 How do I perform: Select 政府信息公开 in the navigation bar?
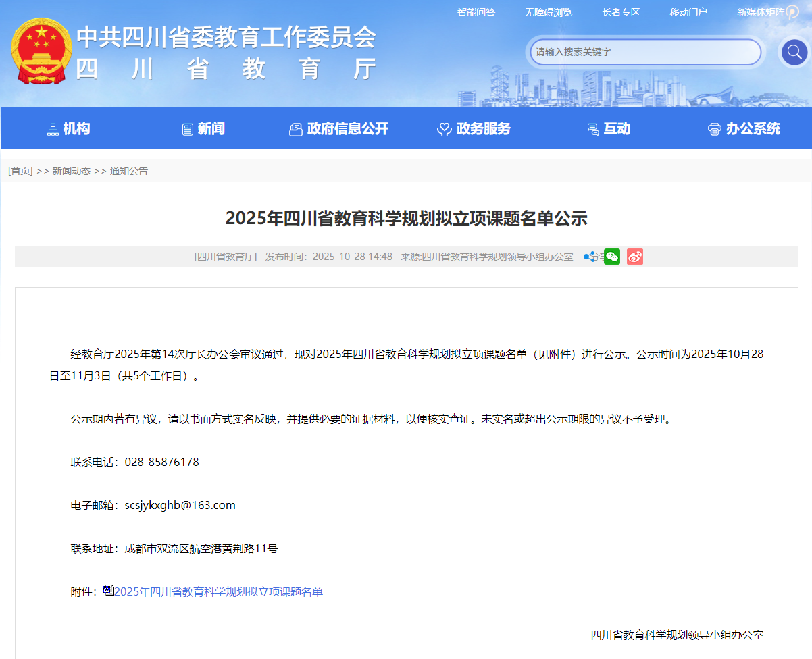pyautogui.click(x=339, y=128)
